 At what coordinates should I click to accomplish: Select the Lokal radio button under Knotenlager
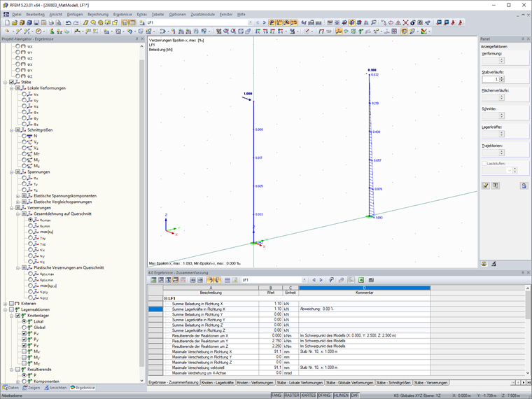24,321
